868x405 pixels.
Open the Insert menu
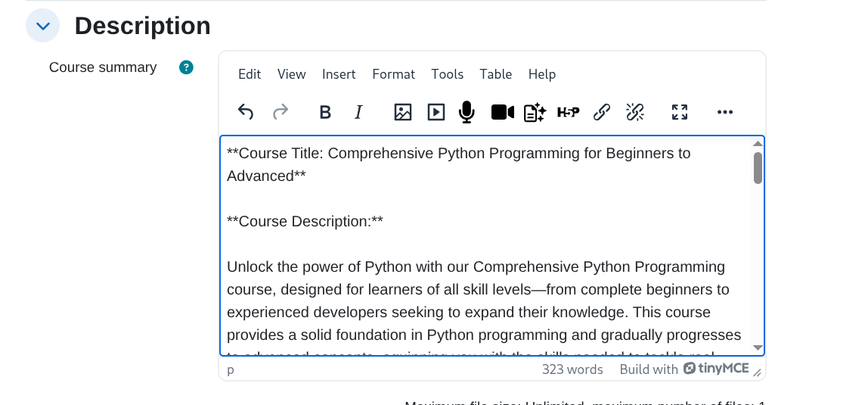click(339, 74)
